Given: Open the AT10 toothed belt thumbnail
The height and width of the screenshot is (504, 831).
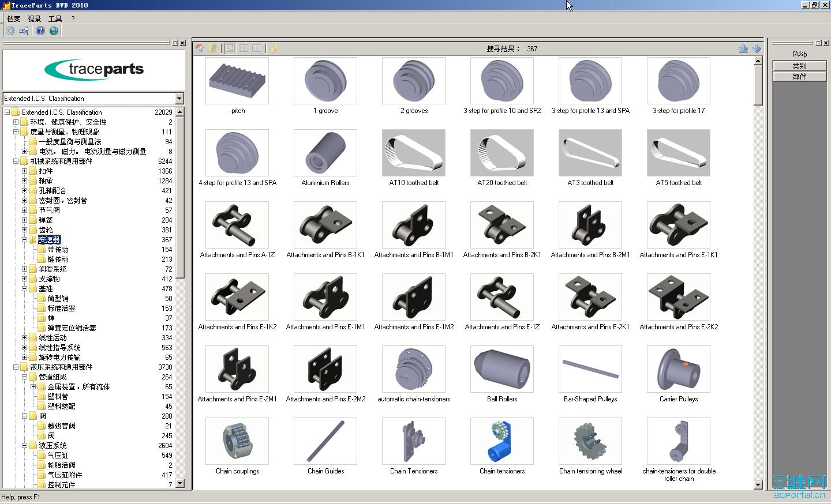Looking at the screenshot, I should [414, 153].
